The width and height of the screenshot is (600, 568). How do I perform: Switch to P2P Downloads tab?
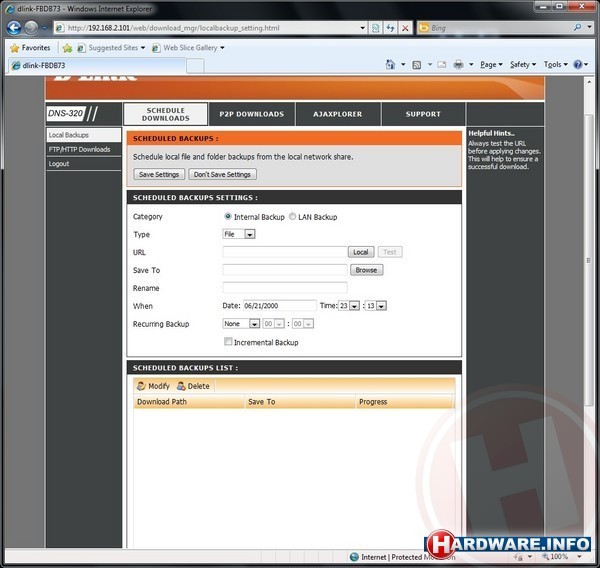tap(252, 114)
